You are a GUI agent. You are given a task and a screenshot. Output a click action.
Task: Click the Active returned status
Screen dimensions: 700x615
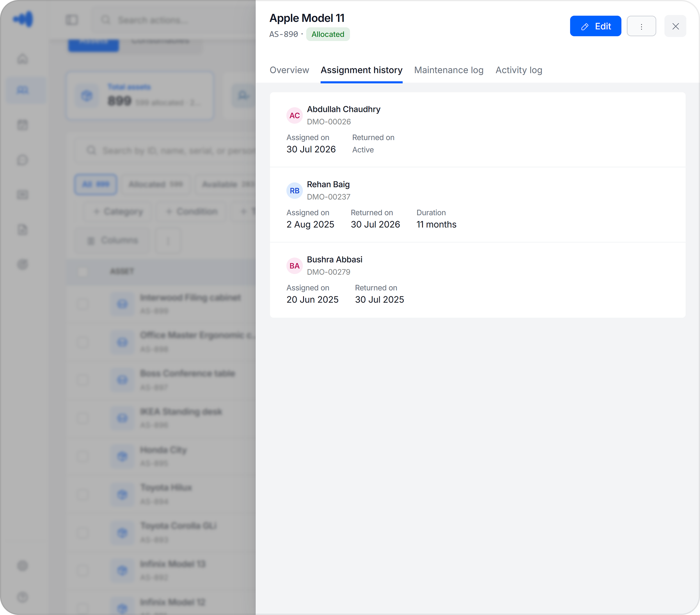tap(363, 150)
